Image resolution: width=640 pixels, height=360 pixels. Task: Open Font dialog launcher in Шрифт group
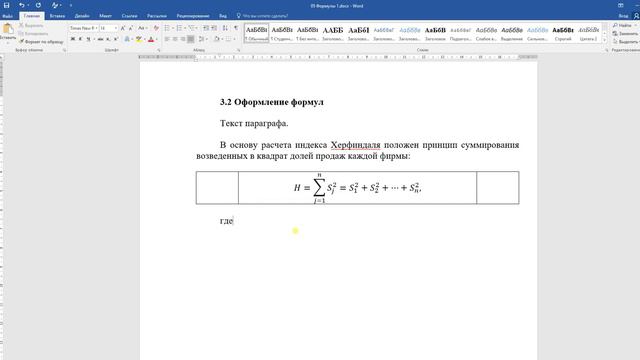click(x=159, y=50)
